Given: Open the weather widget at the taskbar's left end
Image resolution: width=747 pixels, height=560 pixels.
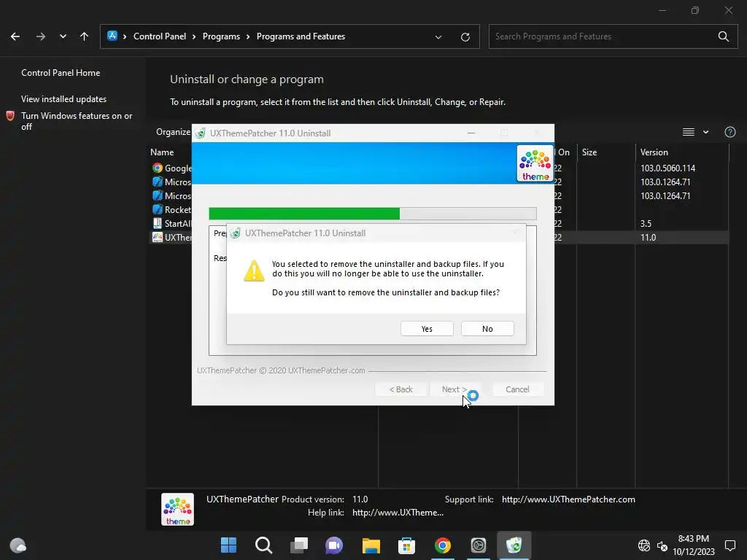Looking at the screenshot, I should pos(18,545).
